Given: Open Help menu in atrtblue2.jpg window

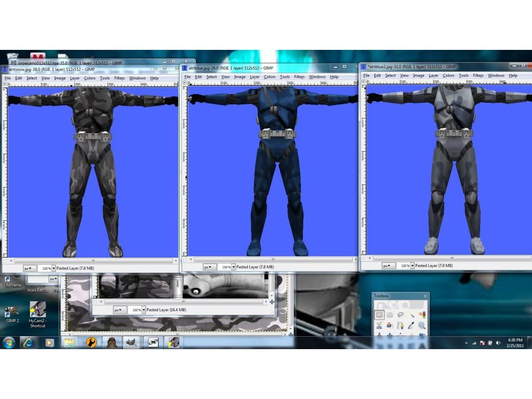Looking at the screenshot, I should click(513, 75).
